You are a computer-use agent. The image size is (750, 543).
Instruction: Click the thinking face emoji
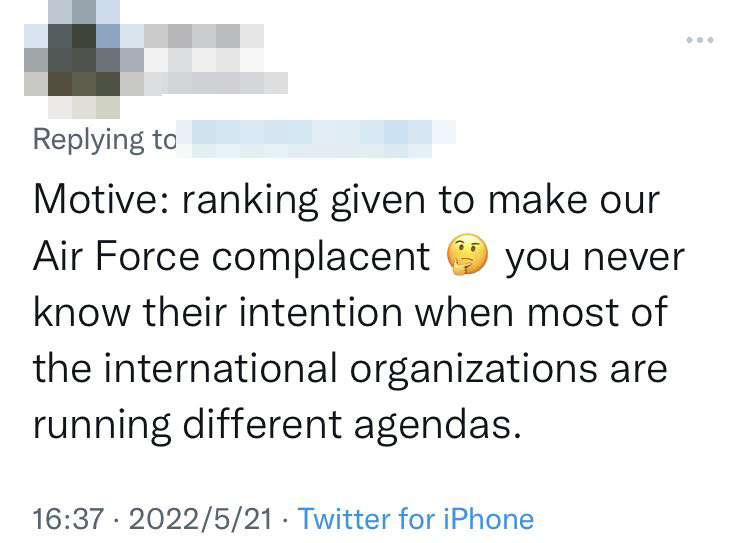coord(467,257)
